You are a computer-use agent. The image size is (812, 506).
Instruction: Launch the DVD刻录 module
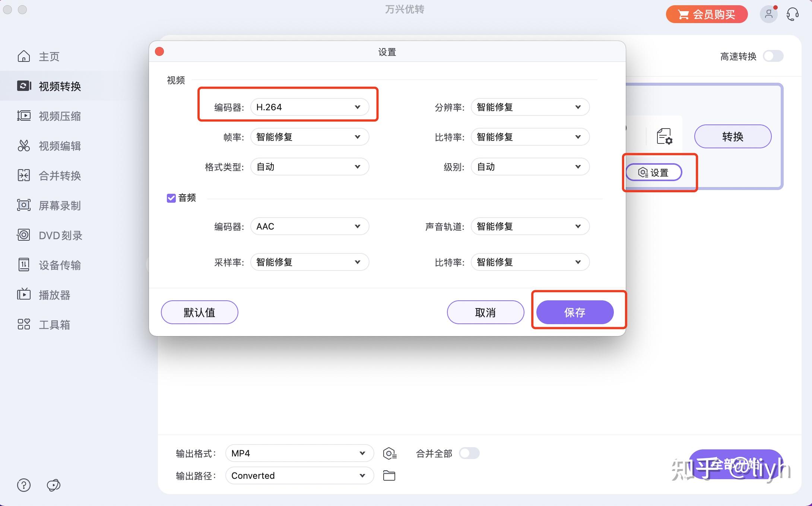click(x=60, y=235)
